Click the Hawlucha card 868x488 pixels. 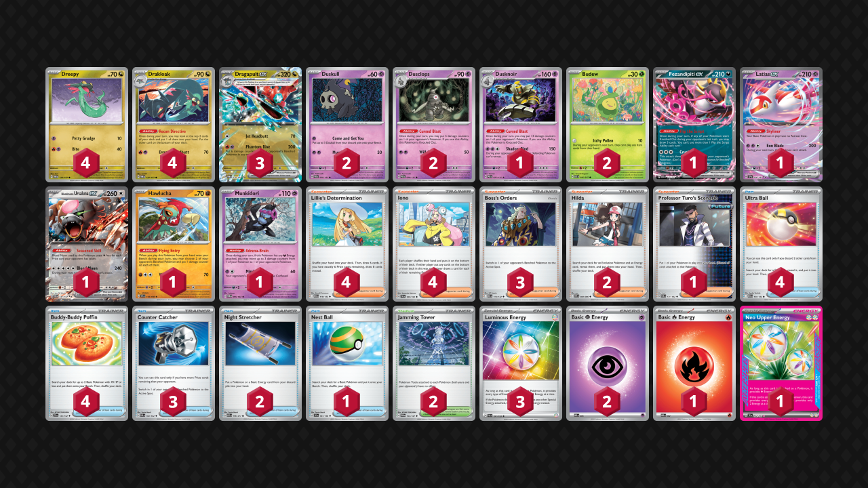(174, 244)
